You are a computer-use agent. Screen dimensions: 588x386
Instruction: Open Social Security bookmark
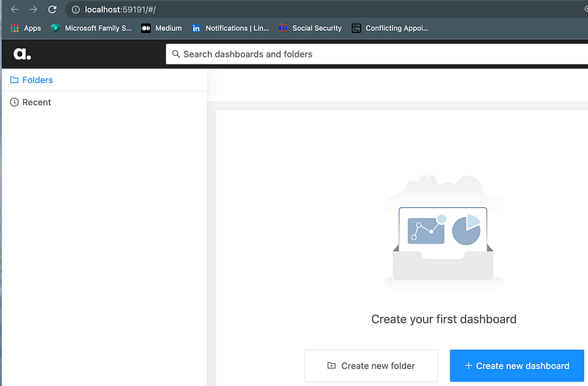310,28
